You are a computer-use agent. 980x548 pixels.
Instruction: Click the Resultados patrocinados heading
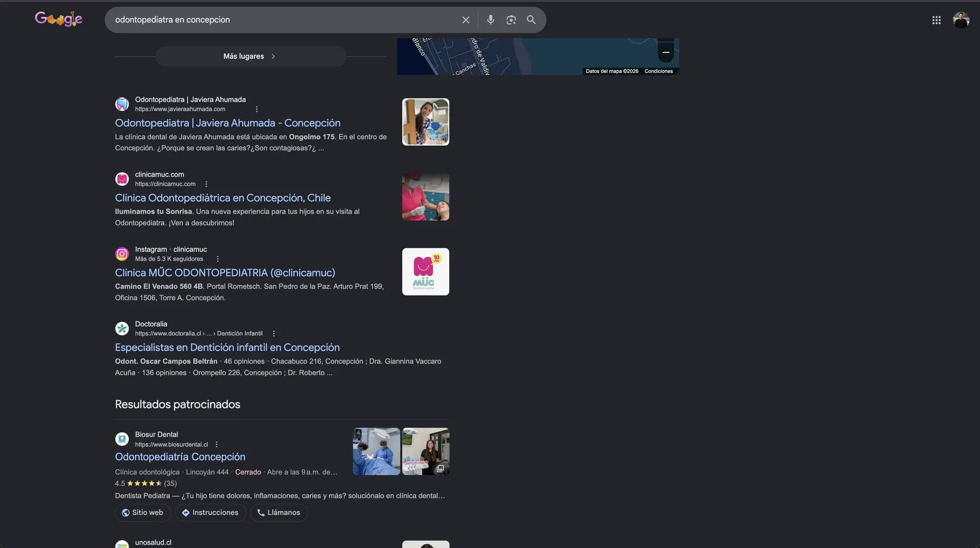tap(178, 404)
